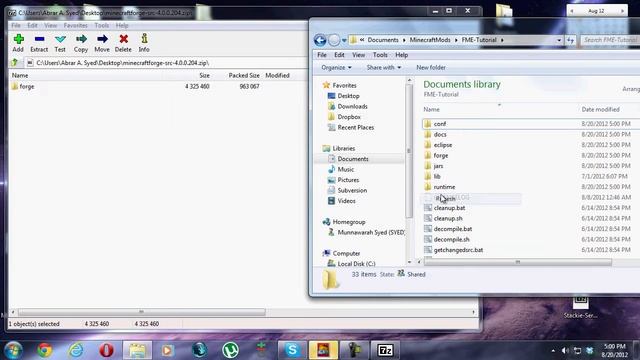Click Documents in the Explorer breadcrumb
The width and height of the screenshot is (640, 360).
[383, 40]
